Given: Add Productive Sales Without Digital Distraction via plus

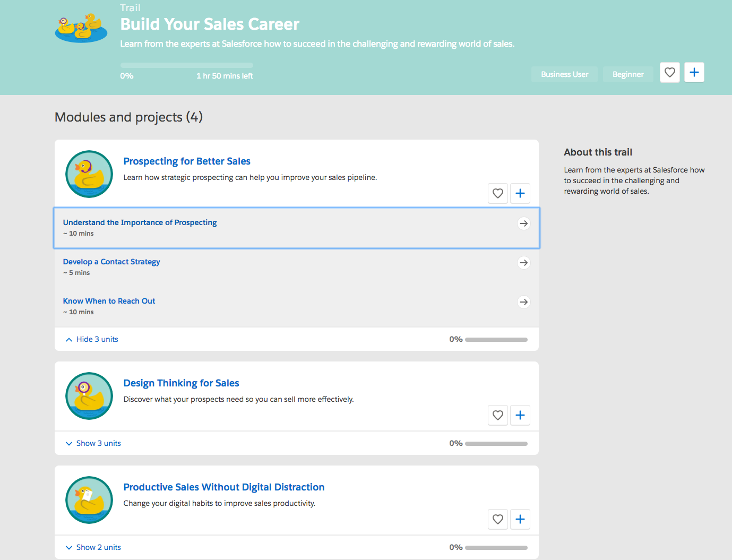Looking at the screenshot, I should click(x=520, y=519).
